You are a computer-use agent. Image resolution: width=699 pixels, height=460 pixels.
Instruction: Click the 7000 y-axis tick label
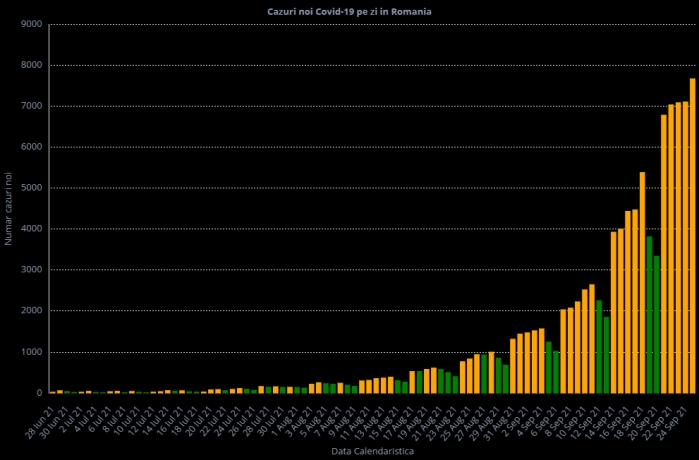(x=31, y=106)
